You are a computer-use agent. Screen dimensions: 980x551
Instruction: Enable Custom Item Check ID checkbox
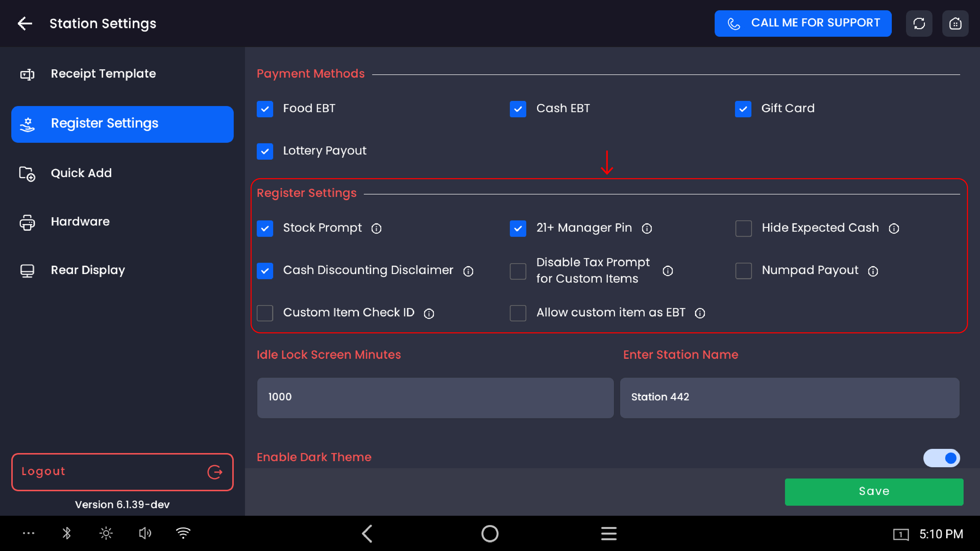[265, 313]
